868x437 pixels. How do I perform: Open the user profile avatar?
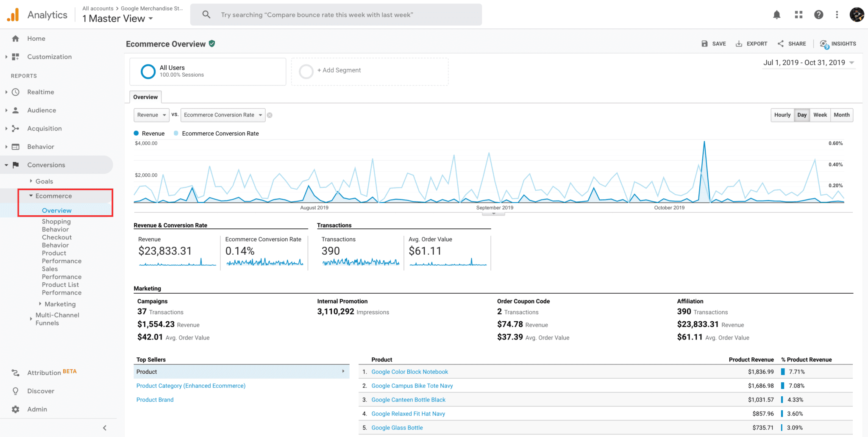(857, 15)
